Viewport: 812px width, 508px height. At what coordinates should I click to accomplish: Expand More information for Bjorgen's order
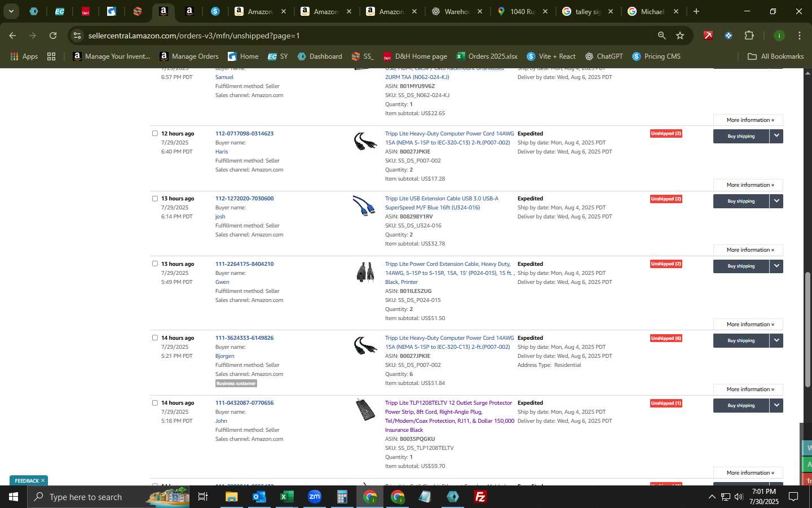click(748, 389)
